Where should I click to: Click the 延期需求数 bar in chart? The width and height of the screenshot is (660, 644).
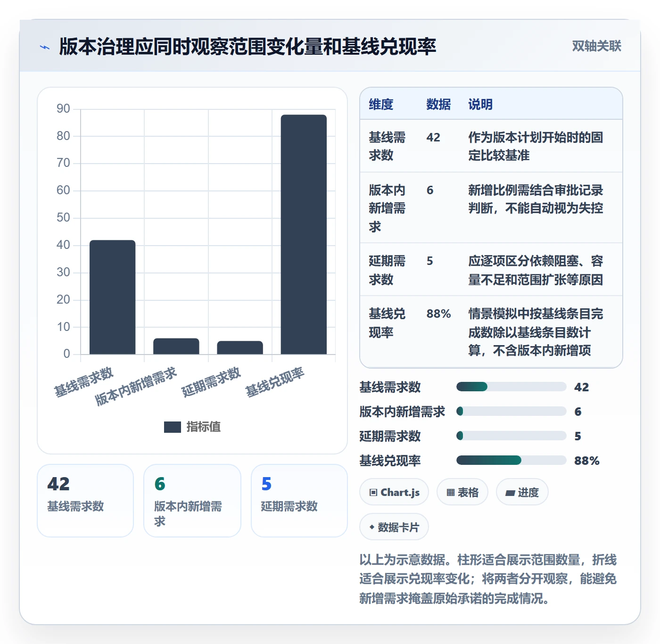pyautogui.click(x=240, y=347)
